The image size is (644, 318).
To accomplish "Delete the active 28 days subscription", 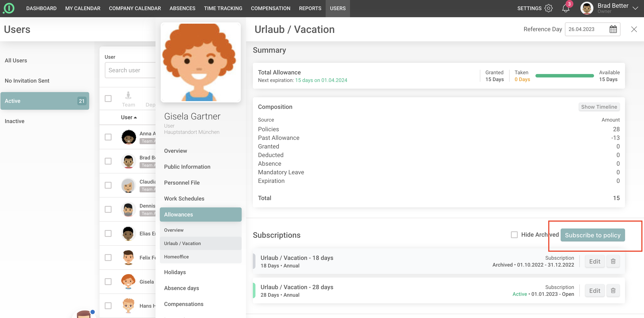I will coord(613,290).
